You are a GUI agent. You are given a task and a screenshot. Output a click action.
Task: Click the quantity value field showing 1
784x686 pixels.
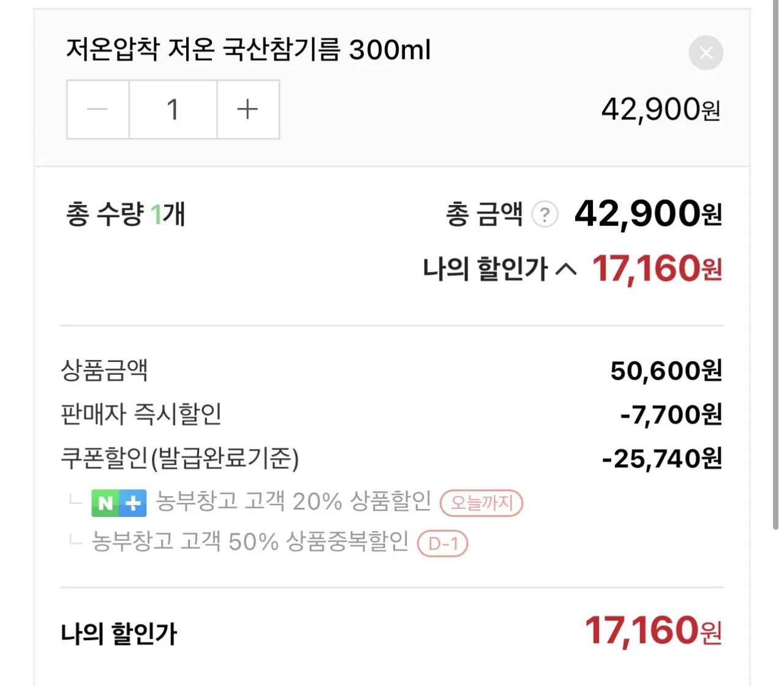[173, 109]
